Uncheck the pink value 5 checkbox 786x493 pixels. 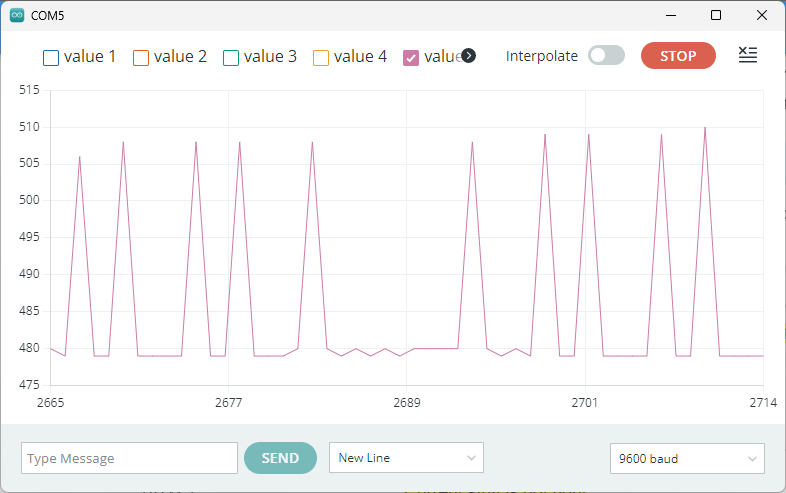411,57
